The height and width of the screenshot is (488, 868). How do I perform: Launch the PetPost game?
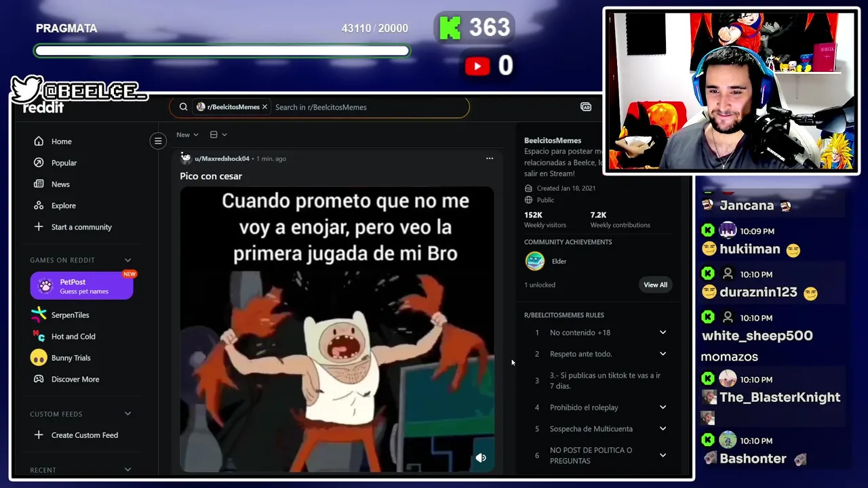tap(81, 285)
